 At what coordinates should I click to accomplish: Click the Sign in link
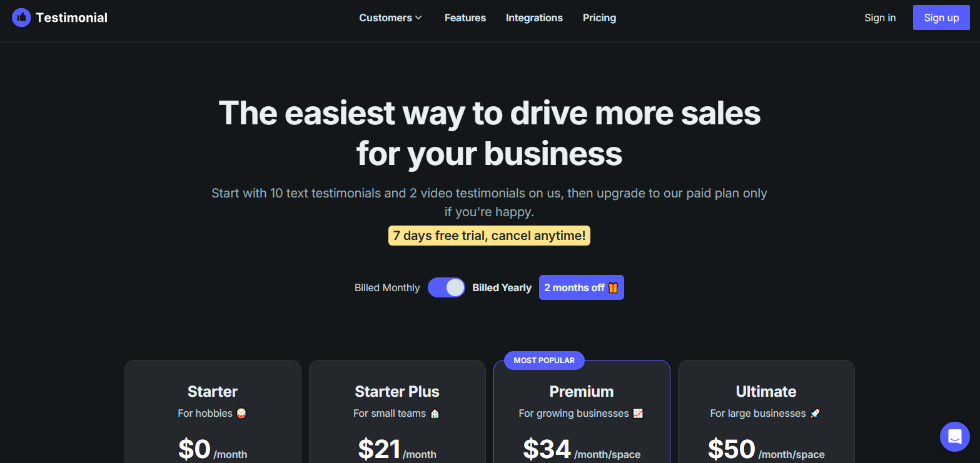point(880,17)
